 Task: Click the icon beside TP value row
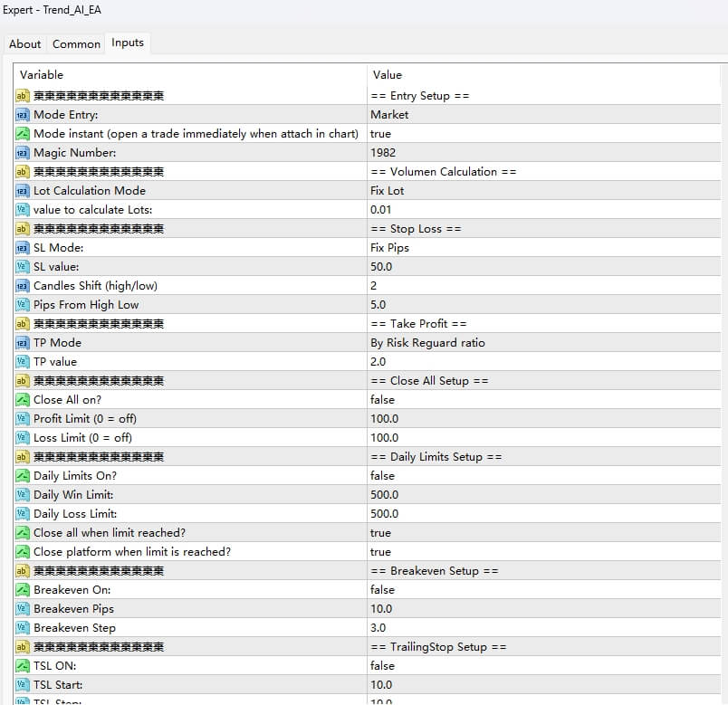coord(23,362)
